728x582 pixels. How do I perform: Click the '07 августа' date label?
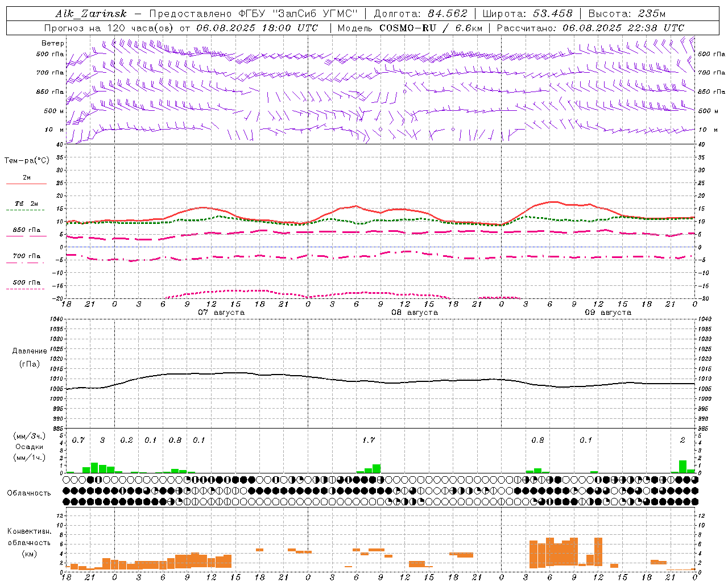(221, 313)
